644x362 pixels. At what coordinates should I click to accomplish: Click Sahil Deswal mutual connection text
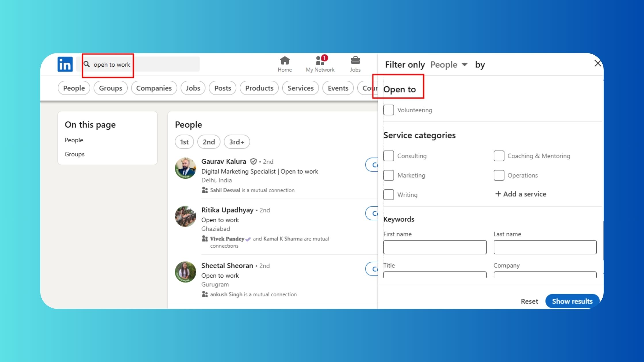pyautogui.click(x=252, y=190)
